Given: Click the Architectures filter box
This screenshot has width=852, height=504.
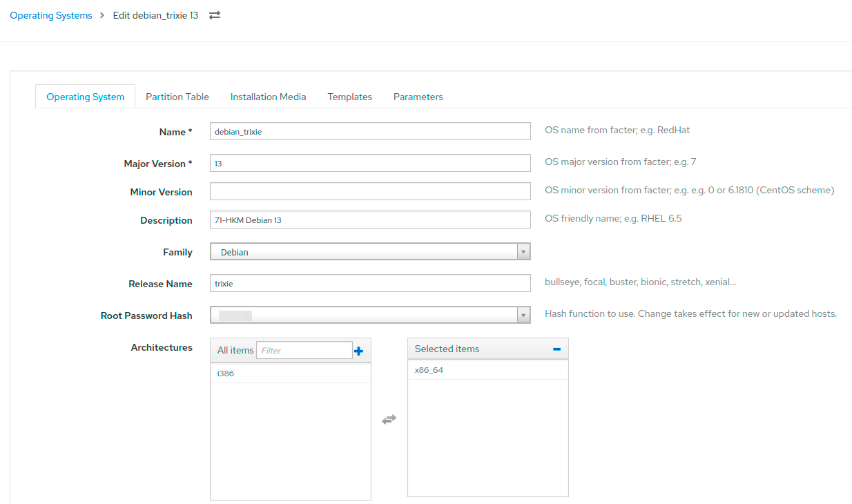Looking at the screenshot, I should (304, 351).
